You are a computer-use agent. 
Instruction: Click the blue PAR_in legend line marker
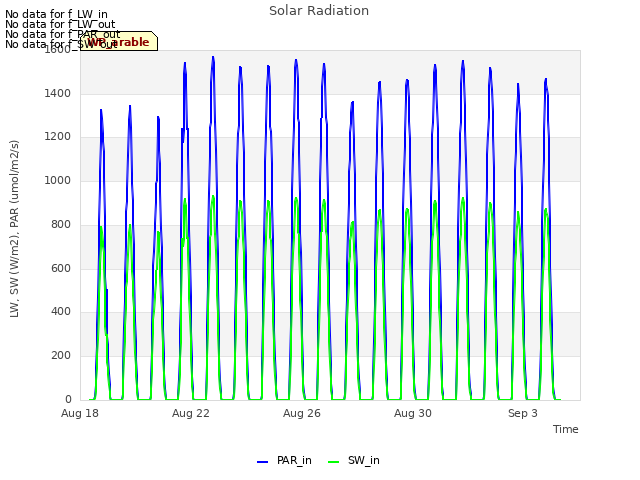262,462
